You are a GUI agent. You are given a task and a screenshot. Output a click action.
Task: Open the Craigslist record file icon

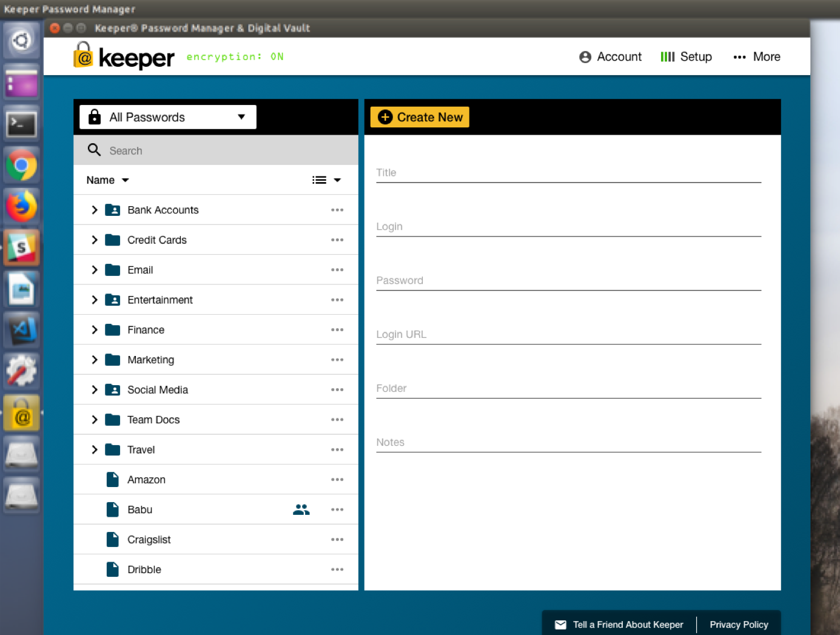coord(112,540)
